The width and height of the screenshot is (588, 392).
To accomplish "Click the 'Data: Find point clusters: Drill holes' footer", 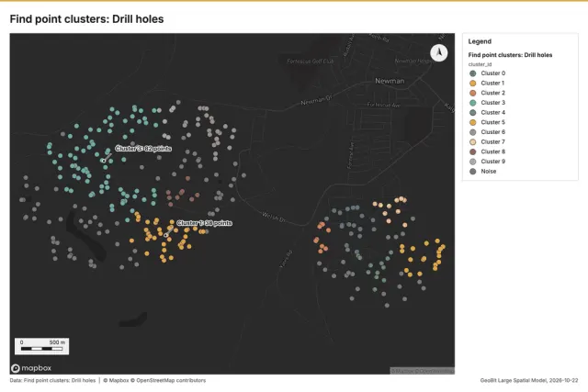I will pos(53,380).
